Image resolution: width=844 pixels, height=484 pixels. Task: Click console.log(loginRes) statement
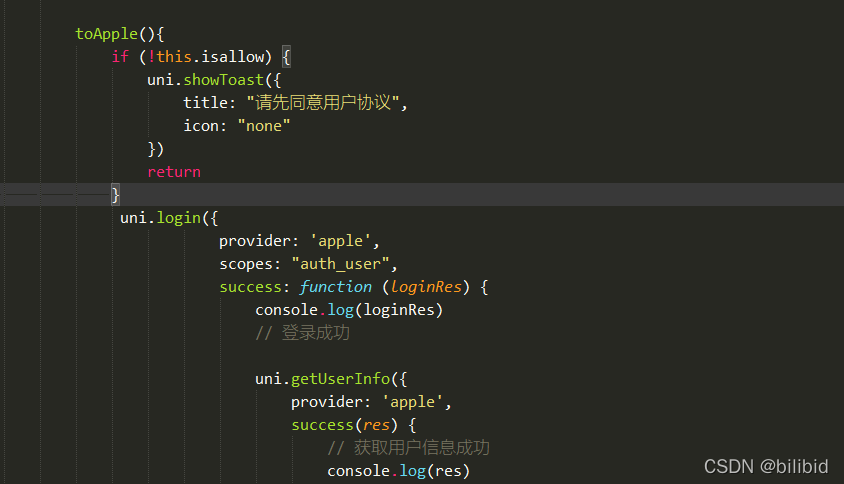349,310
